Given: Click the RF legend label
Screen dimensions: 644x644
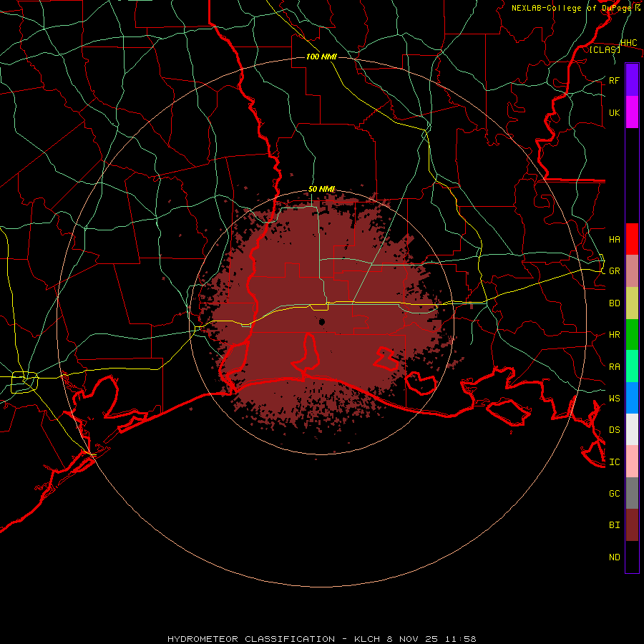Looking at the screenshot, I should click(614, 80).
